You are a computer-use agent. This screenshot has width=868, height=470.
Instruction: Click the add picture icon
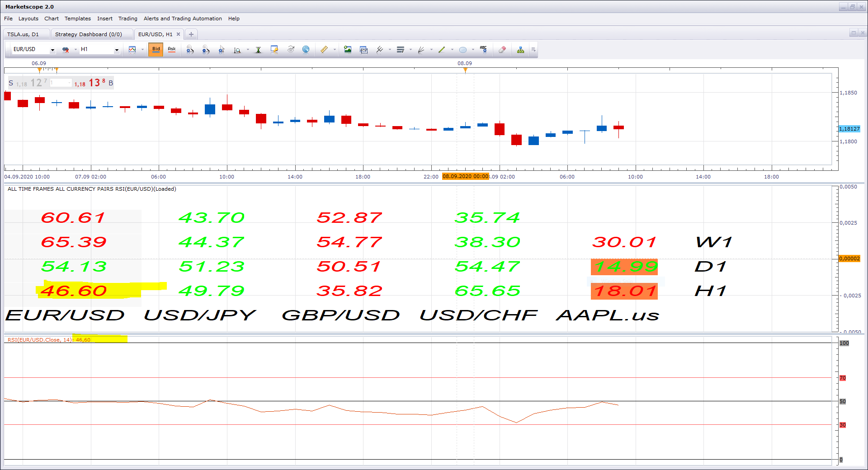pos(348,50)
